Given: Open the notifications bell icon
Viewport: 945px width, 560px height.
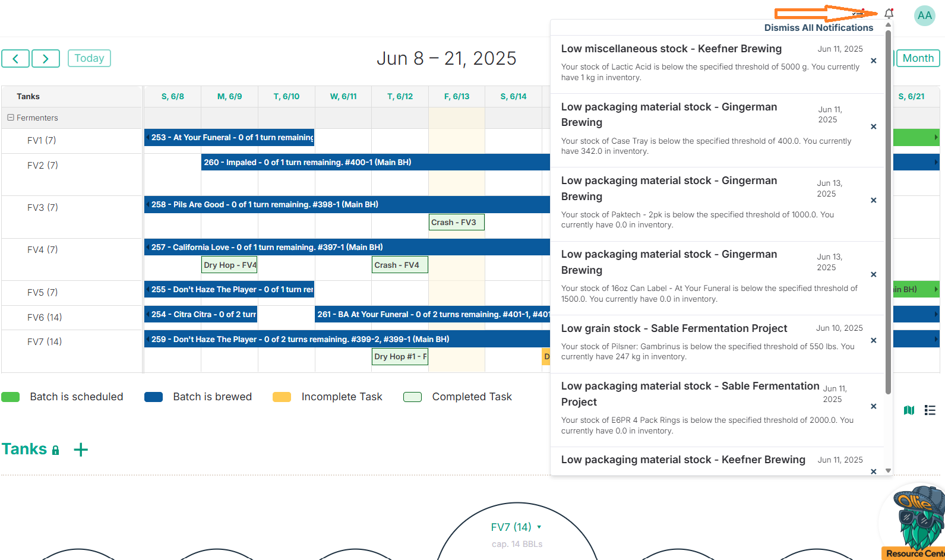Looking at the screenshot, I should tap(889, 14).
